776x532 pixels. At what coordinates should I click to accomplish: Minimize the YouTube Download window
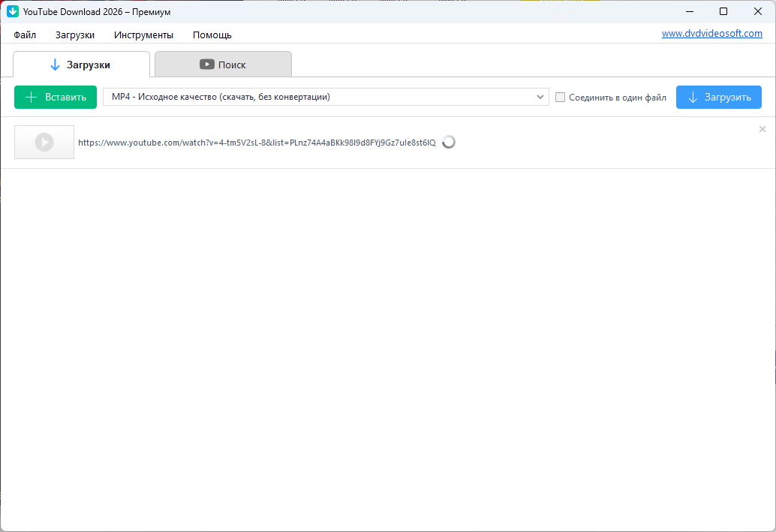[x=689, y=11]
